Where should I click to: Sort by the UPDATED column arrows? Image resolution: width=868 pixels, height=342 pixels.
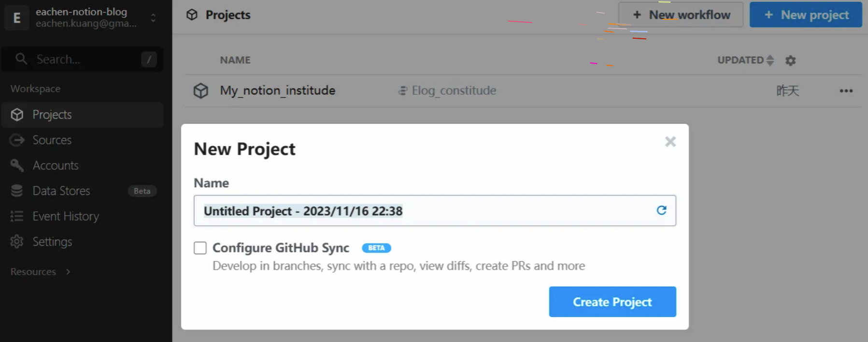coord(770,60)
